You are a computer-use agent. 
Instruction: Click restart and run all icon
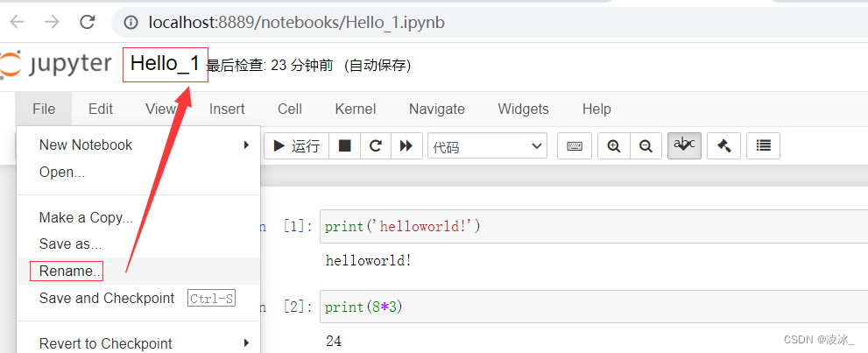(x=406, y=146)
